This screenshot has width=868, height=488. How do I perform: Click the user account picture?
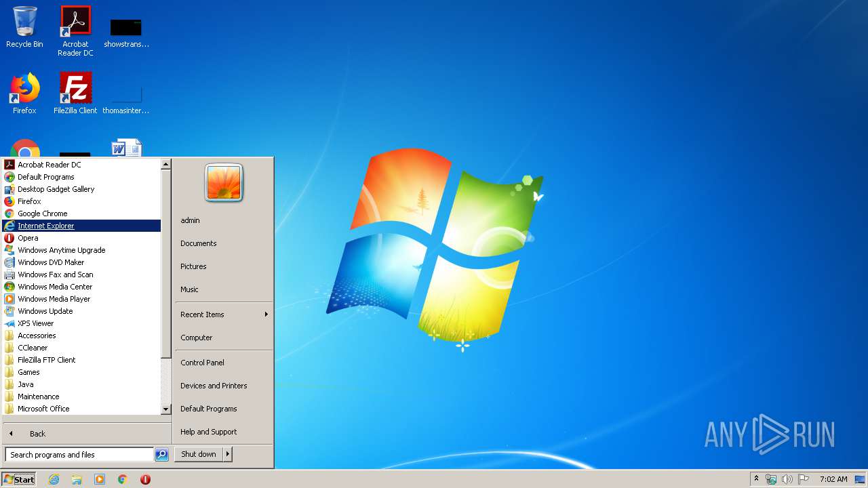pos(223,183)
